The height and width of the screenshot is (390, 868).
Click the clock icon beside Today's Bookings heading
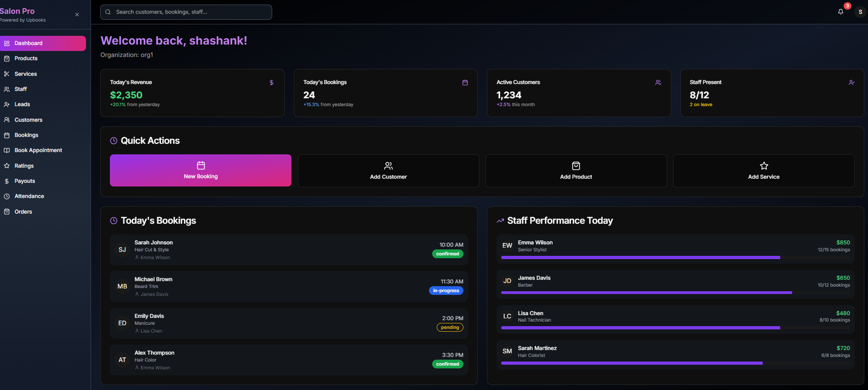(114, 221)
